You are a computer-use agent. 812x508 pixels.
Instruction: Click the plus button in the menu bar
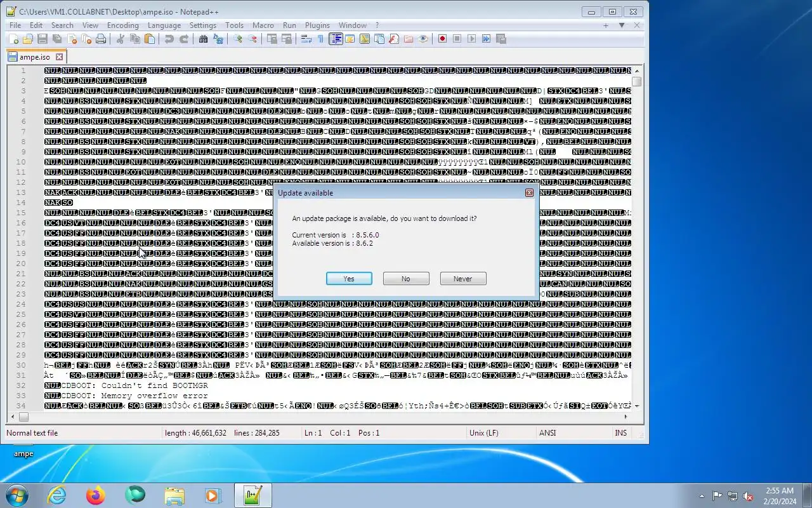[606, 25]
